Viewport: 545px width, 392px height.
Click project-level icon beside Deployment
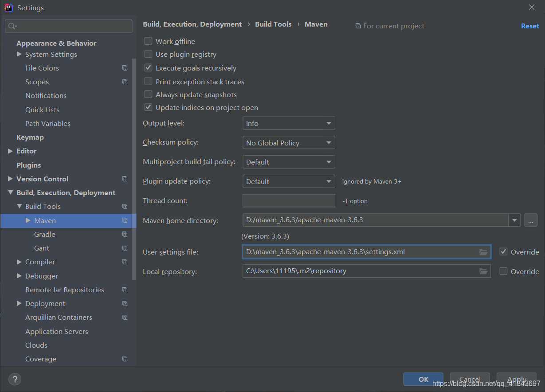(x=125, y=304)
